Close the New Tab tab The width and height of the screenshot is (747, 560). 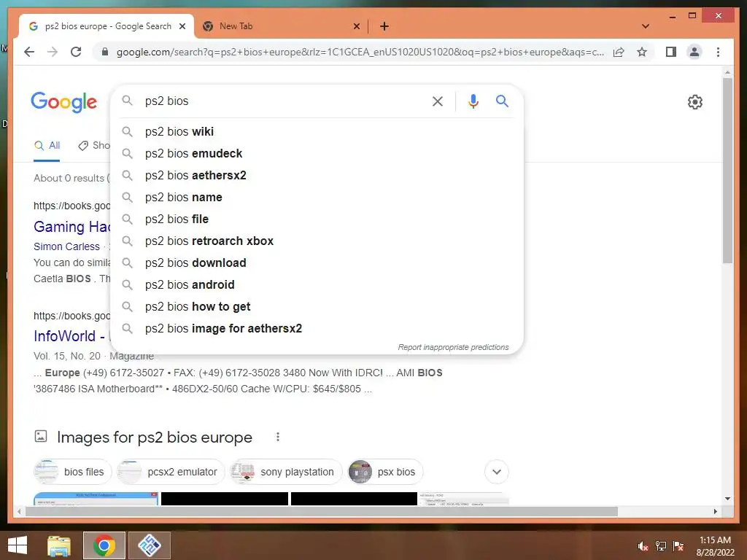[x=356, y=26]
